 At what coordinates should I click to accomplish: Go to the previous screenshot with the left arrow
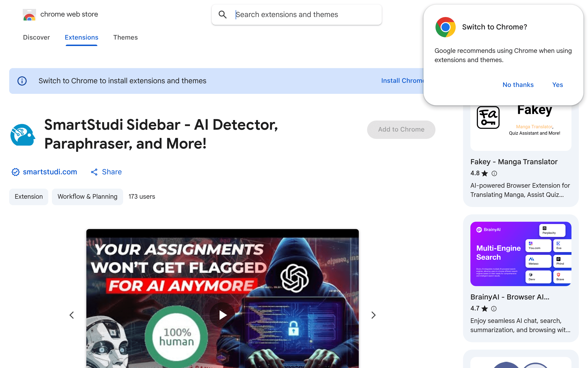click(72, 315)
